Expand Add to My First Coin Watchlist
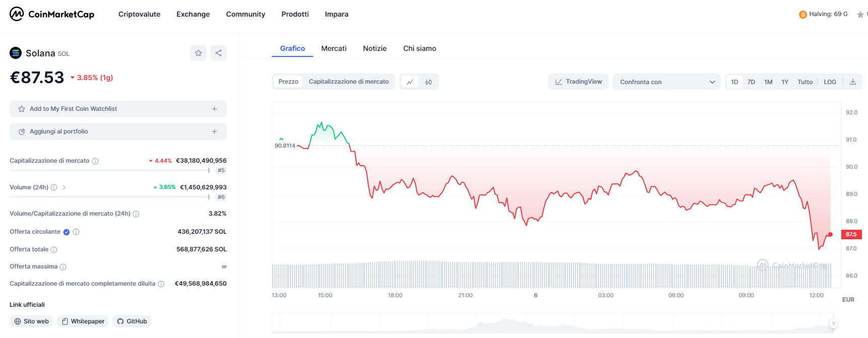Screen dimensions: 868x338 coord(118,109)
